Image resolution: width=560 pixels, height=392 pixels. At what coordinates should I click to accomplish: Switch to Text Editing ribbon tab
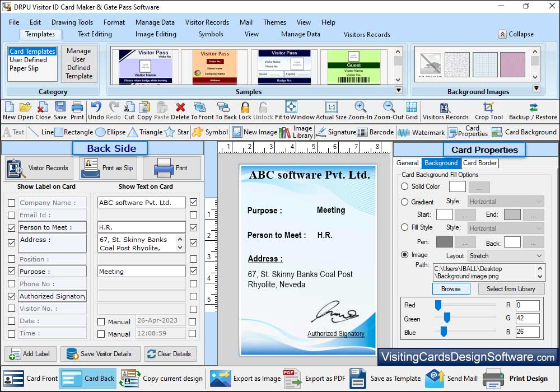pyautogui.click(x=95, y=34)
